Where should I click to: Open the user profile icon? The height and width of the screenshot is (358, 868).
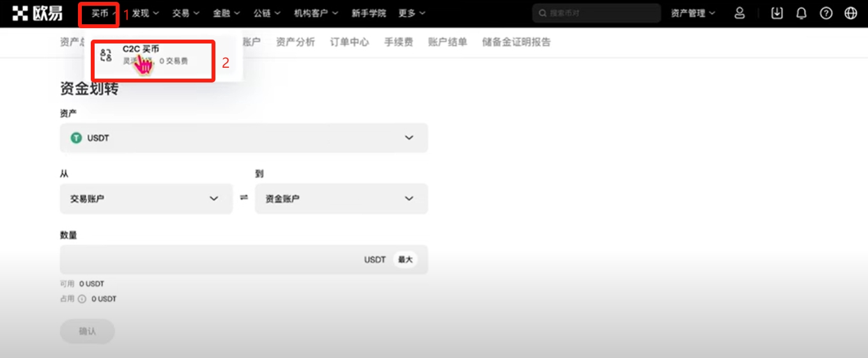[740, 13]
